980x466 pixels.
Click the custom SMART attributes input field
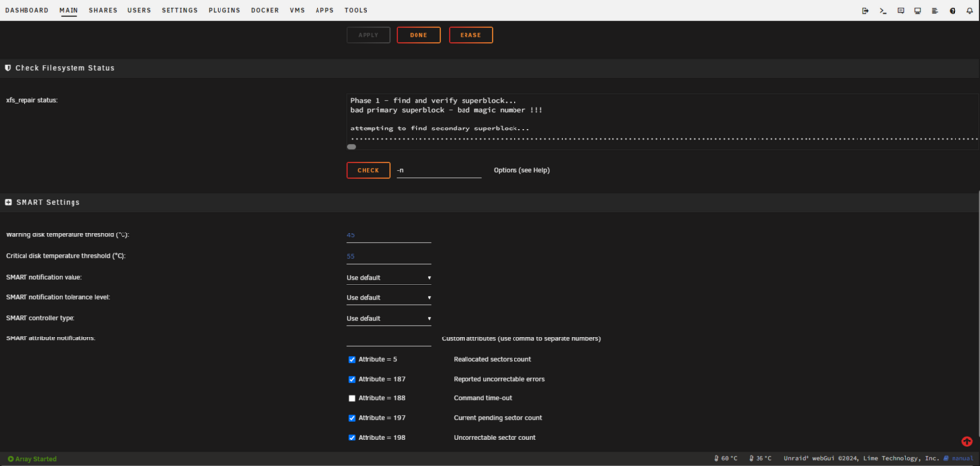tap(389, 339)
